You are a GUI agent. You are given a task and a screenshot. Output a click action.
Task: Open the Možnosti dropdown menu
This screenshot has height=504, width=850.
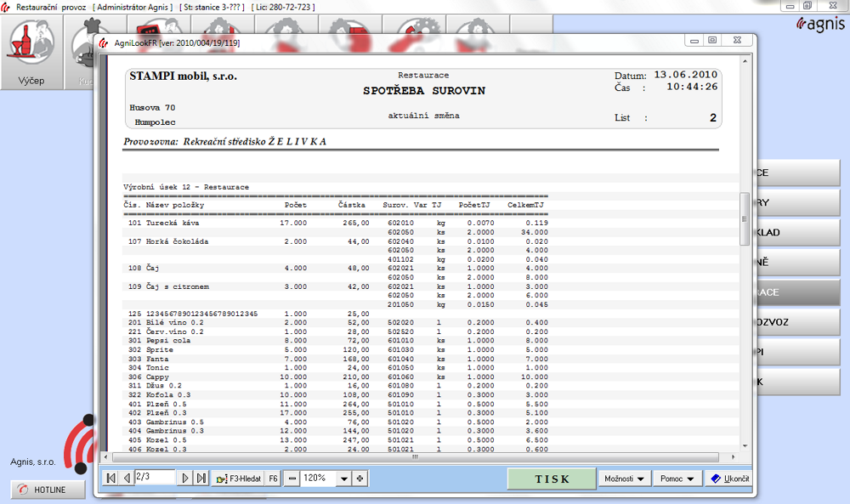click(x=625, y=479)
